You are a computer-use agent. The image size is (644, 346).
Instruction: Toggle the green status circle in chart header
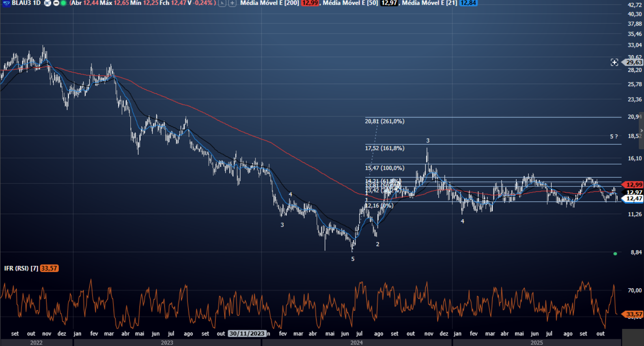click(x=63, y=3)
